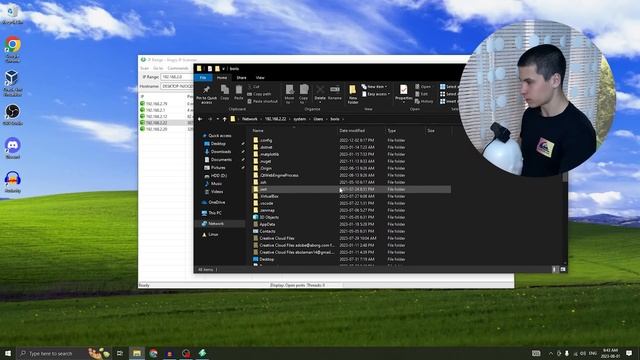Screen dimensions: 640x360
Task: Select the .matplotlib folder row
Action: click(351, 154)
